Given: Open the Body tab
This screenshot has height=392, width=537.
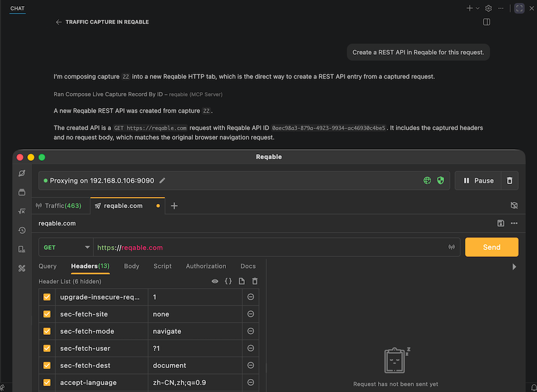Looking at the screenshot, I should pos(132,266).
